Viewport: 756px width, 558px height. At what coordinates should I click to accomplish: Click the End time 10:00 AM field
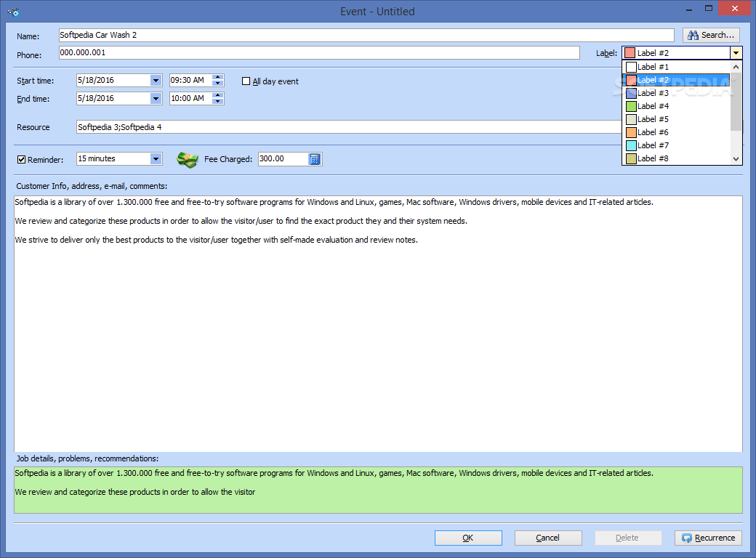pyautogui.click(x=191, y=99)
